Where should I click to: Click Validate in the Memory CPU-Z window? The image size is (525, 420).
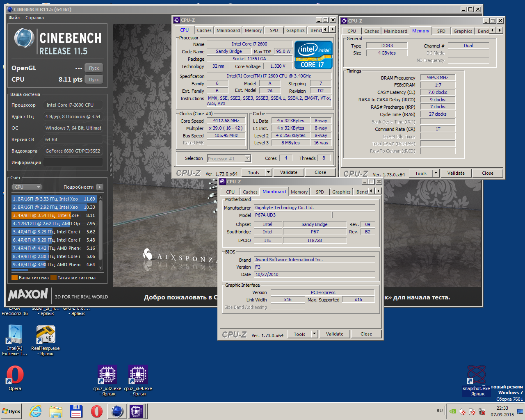pyautogui.click(x=456, y=173)
